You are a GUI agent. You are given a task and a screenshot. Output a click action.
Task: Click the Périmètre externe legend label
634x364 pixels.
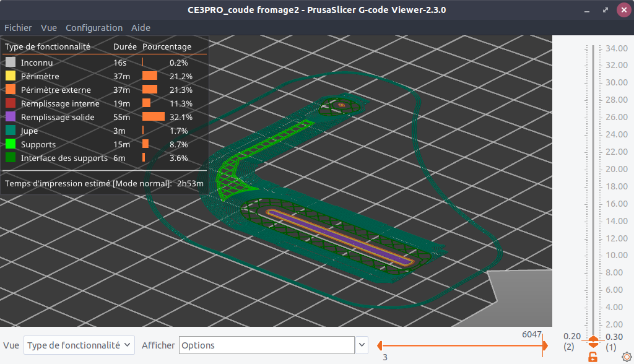[x=56, y=90]
